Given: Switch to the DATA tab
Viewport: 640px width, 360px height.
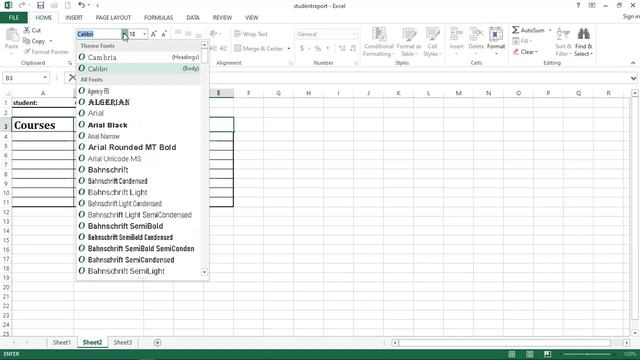Looking at the screenshot, I should 193,18.
